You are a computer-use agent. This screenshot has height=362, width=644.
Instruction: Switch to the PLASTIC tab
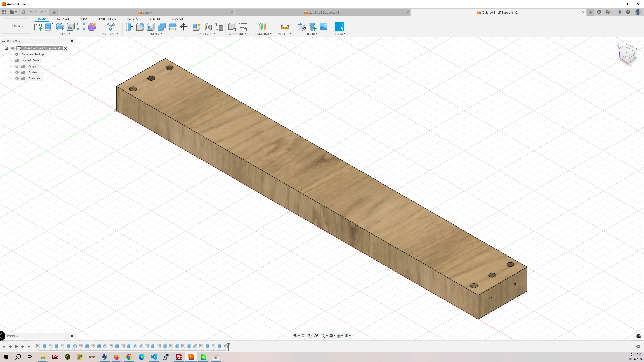tap(133, 19)
